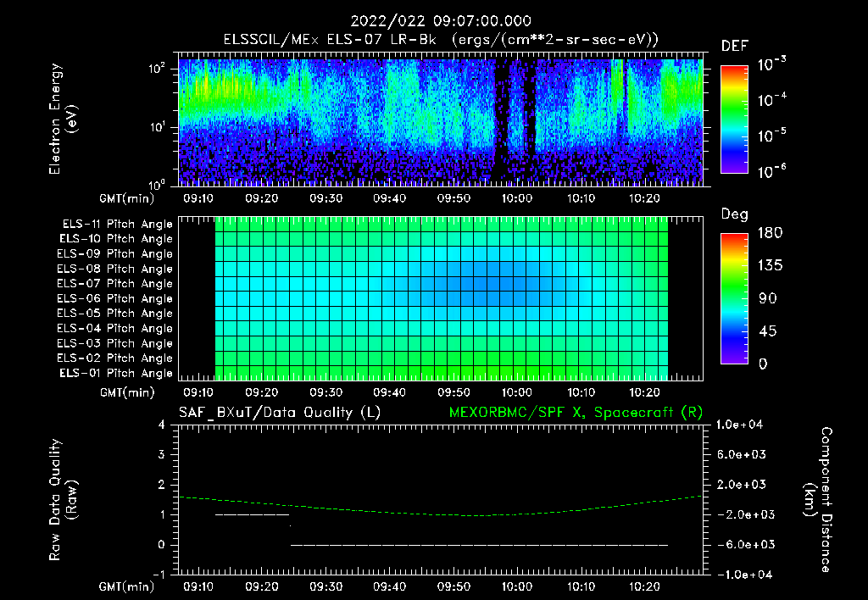Image resolution: width=868 pixels, height=600 pixels.
Task: Click the timestamp title 2022/022 09:07:00.000
Action: pos(441,21)
